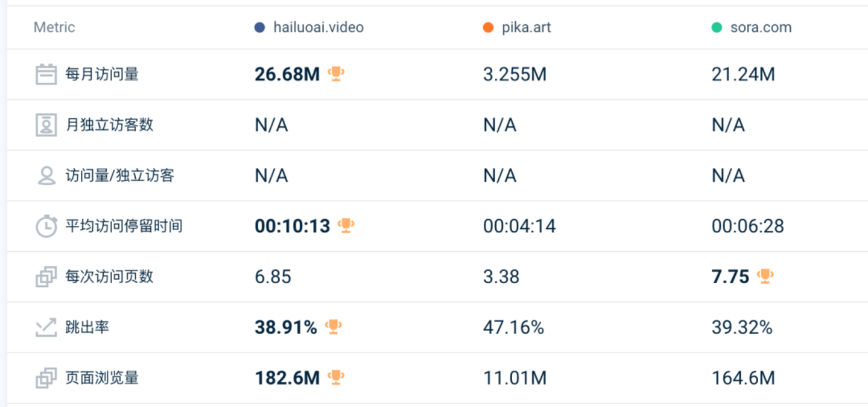Click the trophy next to 26.68M

[x=336, y=74]
